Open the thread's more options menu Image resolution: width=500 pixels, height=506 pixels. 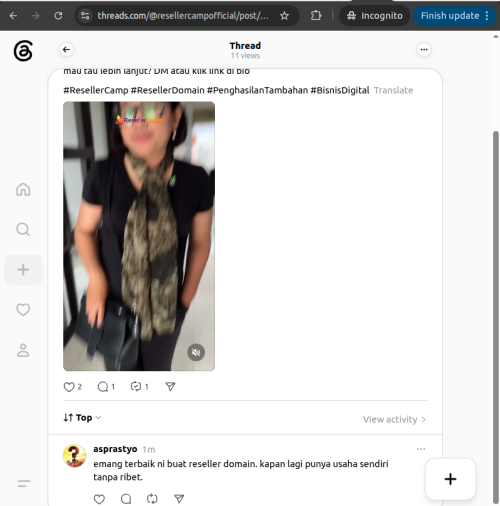[424, 50]
